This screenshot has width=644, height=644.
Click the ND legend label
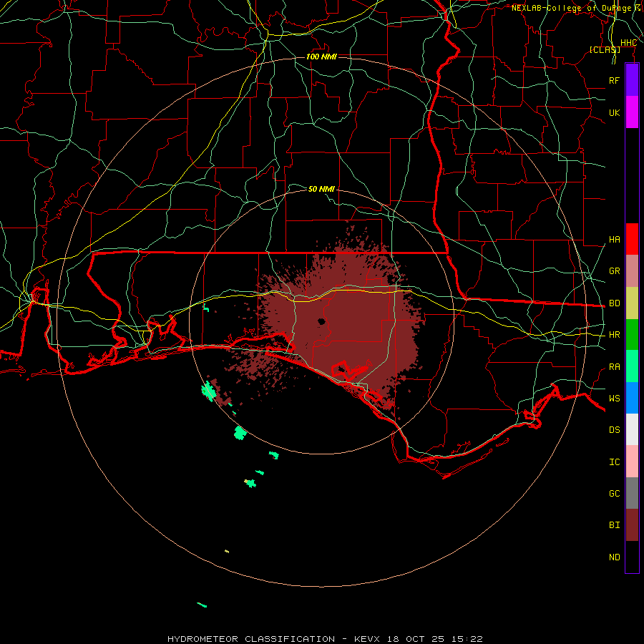coord(615,557)
